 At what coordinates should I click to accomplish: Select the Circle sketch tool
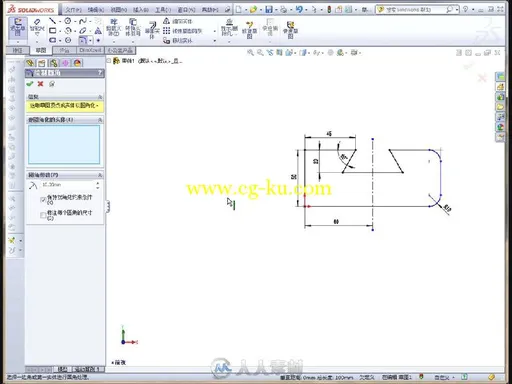coord(68,21)
